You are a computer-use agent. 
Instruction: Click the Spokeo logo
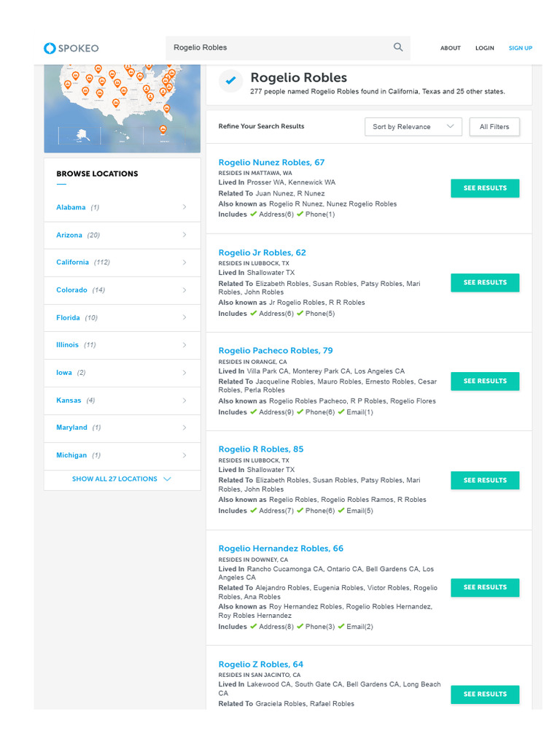click(x=71, y=48)
